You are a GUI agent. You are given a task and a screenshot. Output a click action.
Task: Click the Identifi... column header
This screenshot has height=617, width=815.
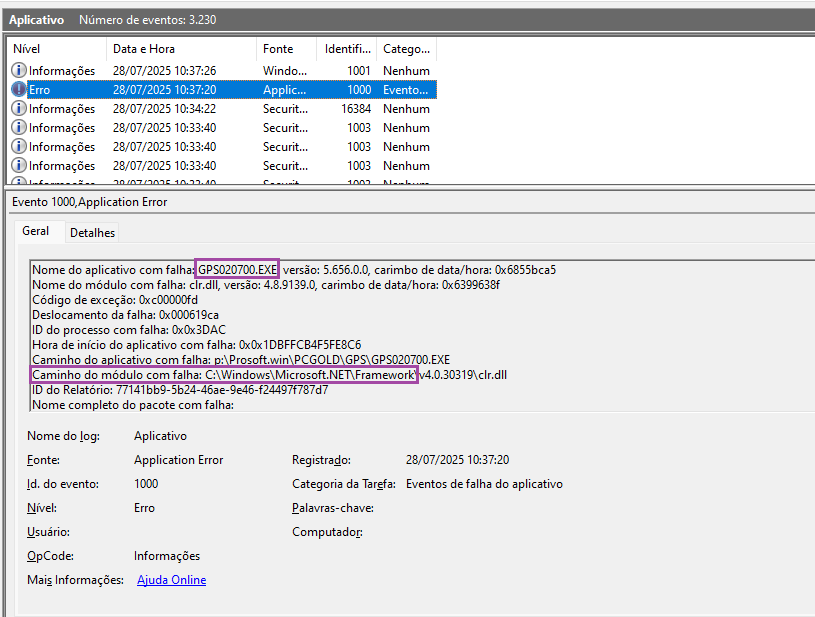click(x=346, y=49)
